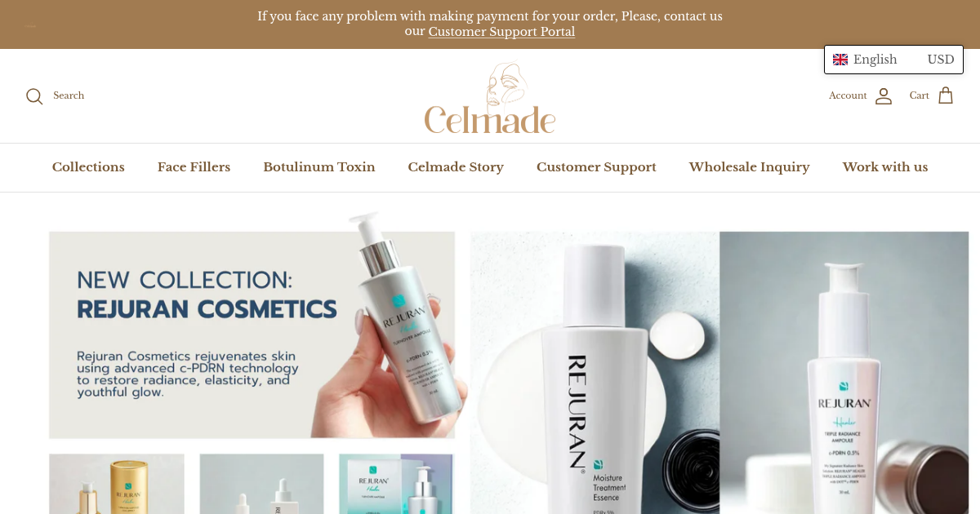This screenshot has height=514, width=980.
Task: Open the Triple Radiance Ampoule image
Action: [x=844, y=373]
